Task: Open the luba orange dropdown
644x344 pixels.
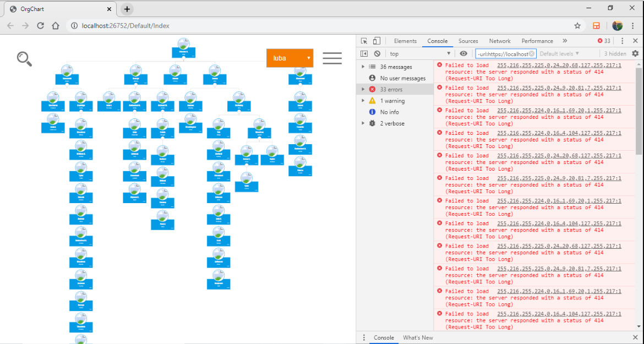Action: coord(290,57)
